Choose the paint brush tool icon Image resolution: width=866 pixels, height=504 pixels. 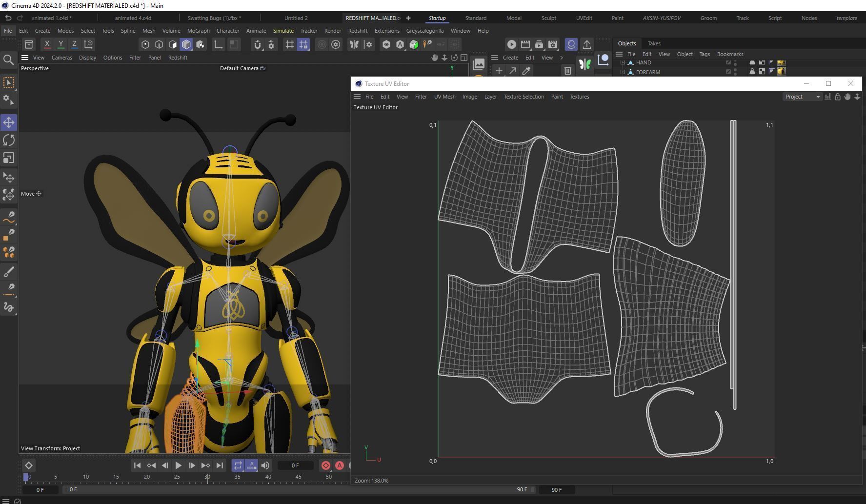tap(9, 272)
